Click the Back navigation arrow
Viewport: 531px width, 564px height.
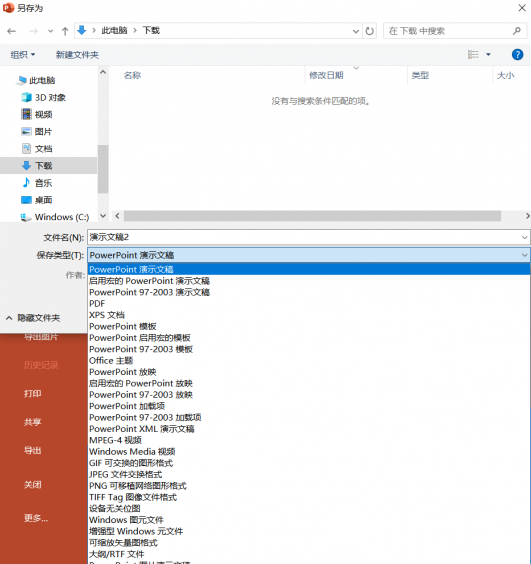pos(12,31)
